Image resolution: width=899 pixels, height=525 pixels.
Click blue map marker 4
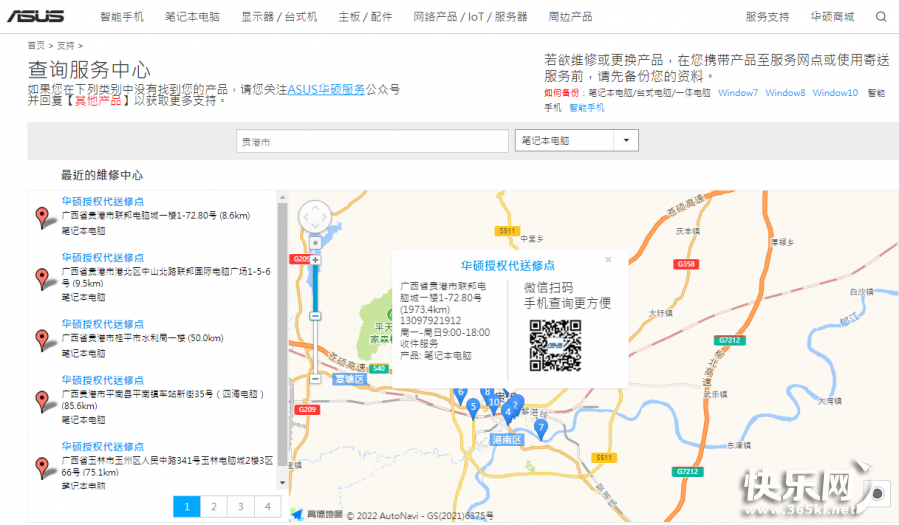[x=507, y=414]
